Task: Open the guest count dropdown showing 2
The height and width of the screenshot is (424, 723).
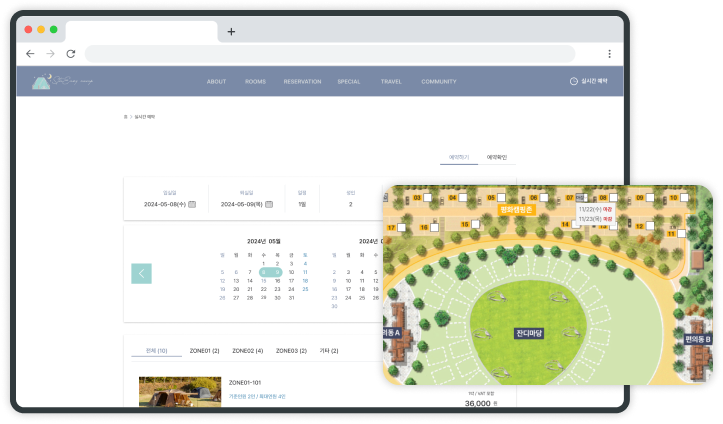Action: (350, 204)
